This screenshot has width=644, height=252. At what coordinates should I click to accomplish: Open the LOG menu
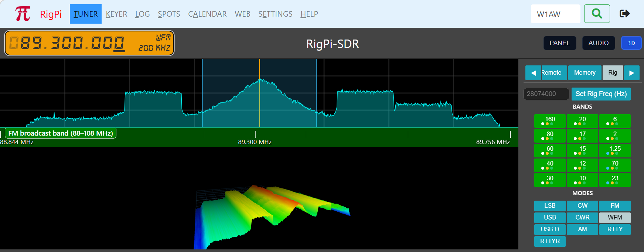[x=143, y=14]
